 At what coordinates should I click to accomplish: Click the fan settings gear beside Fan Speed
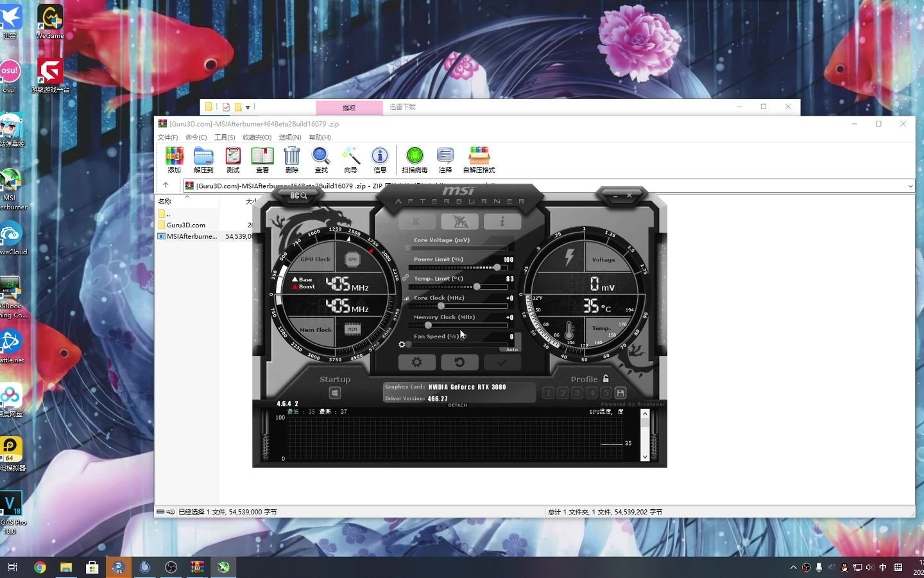tap(402, 345)
